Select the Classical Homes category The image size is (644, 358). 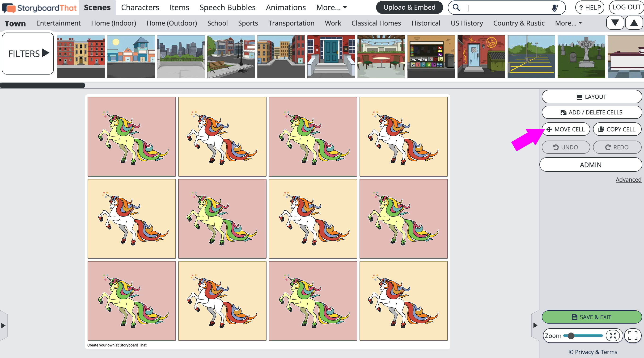click(376, 23)
